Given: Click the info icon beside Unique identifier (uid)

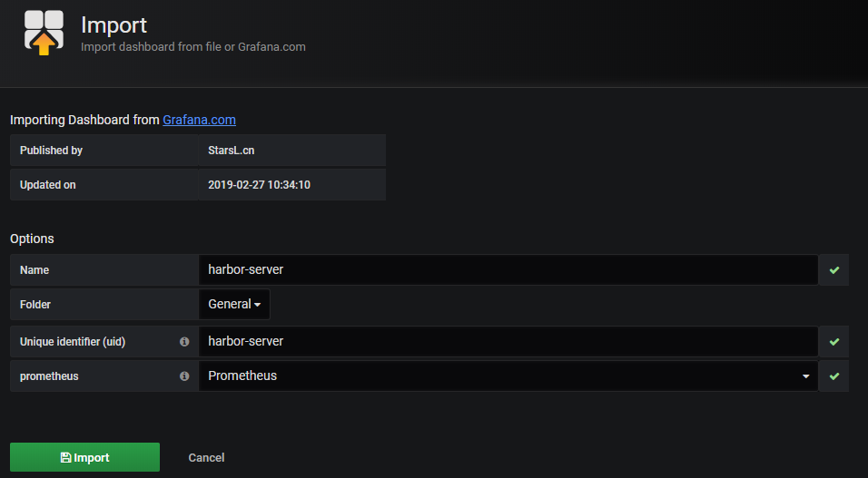Looking at the screenshot, I should click(x=184, y=342).
